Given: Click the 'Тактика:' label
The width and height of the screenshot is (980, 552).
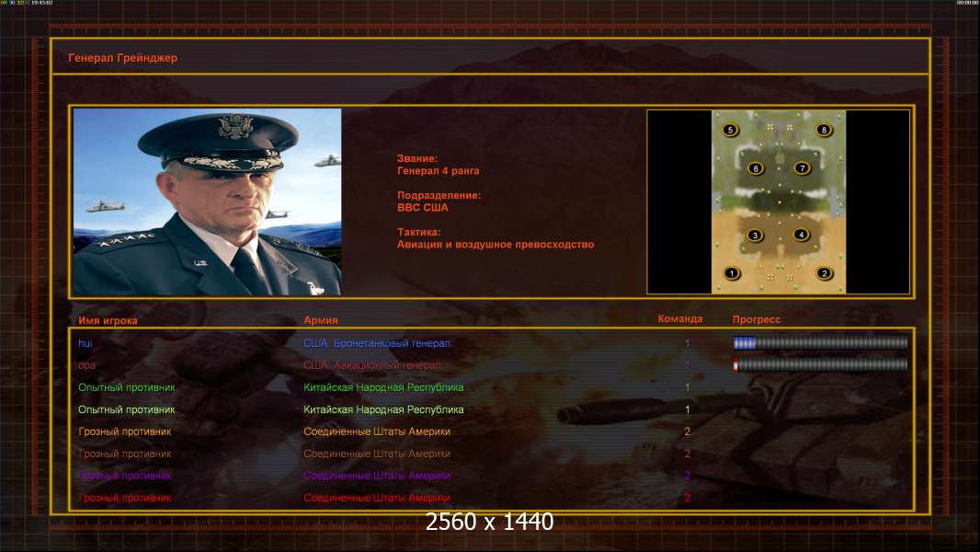Looking at the screenshot, I should coord(418,232).
